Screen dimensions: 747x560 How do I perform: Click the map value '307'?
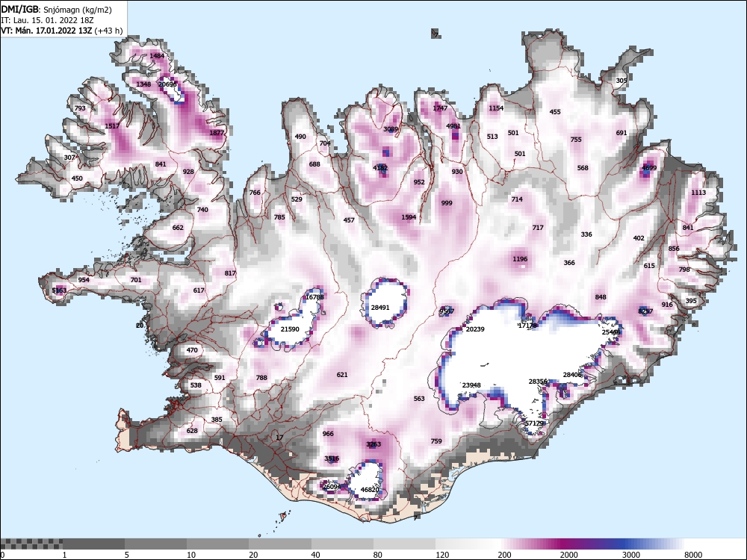click(69, 158)
